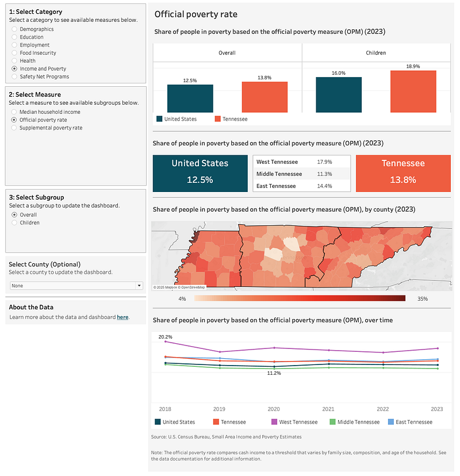Viewport: 460px width, 476px height.
Task: Click the 'here' data documentation link
Action: point(122,317)
